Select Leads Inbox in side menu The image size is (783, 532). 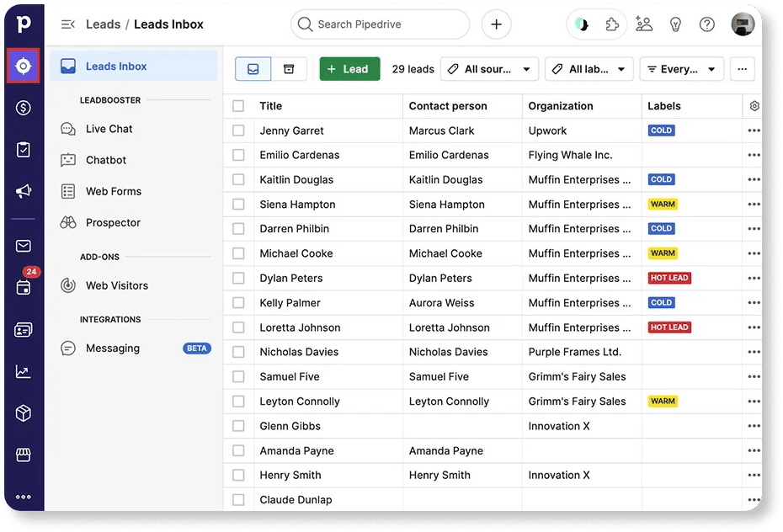click(x=133, y=66)
